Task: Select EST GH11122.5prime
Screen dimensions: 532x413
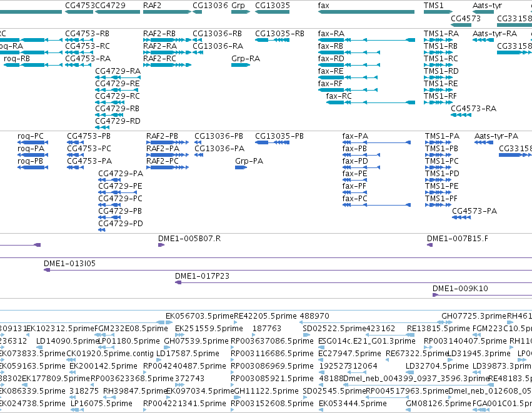Action: 266,391
